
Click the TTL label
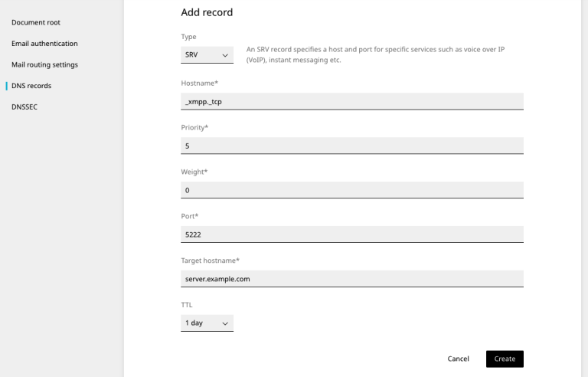tap(186, 305)
